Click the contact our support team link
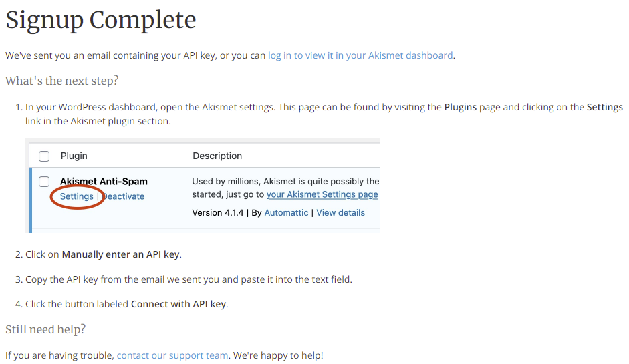The height and width of the screenshot is (364, 629). pyautogui.click(x=172, y=355)
